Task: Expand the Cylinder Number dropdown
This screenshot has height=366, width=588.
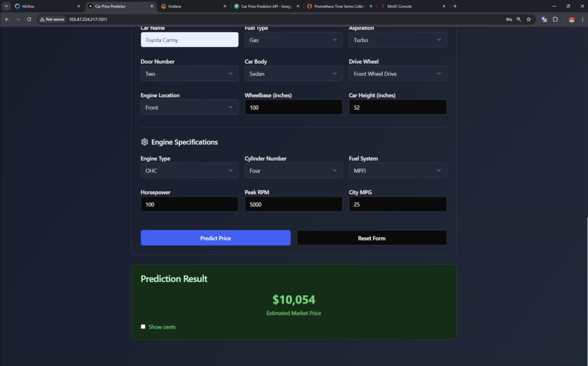Action: 293,170
